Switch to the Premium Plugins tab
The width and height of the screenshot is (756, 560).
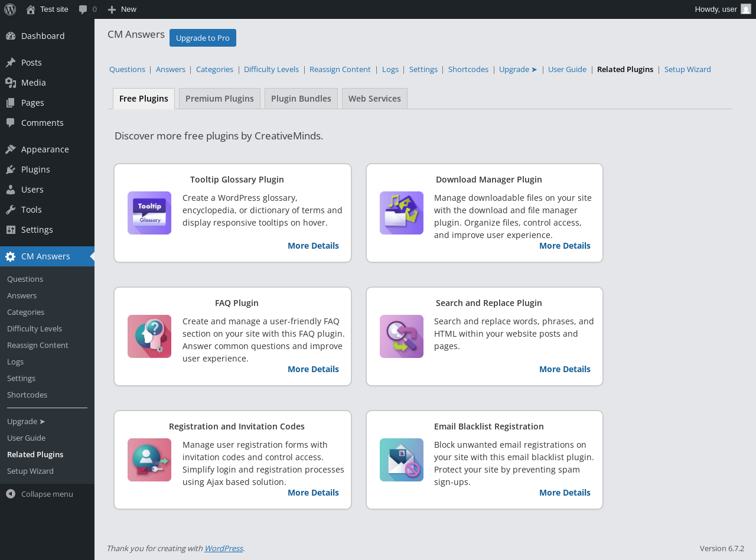(x=220, y=99)
